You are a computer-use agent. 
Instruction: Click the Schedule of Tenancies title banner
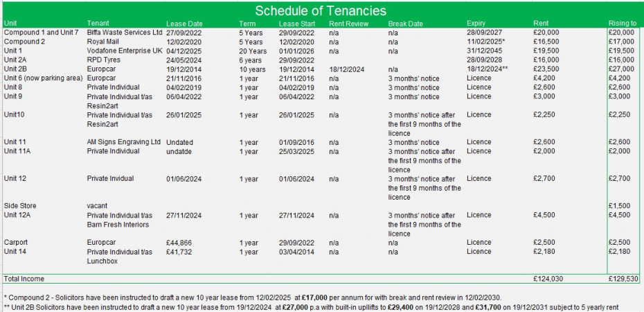pos(321,10)
